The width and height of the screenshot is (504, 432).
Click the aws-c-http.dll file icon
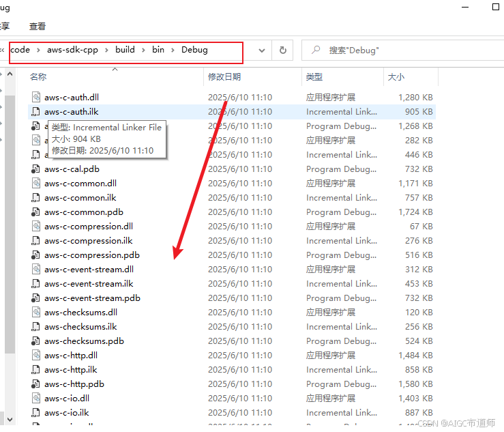tap(36, 355)
